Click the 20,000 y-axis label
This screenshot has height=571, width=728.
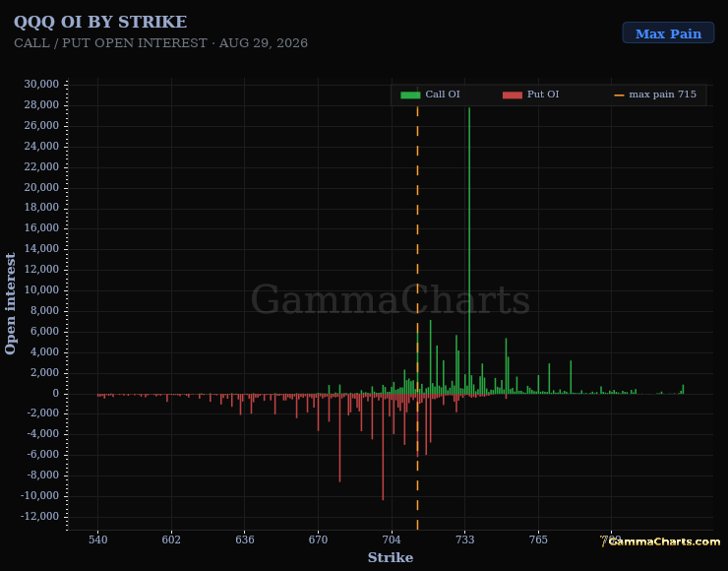pos(41,187)
